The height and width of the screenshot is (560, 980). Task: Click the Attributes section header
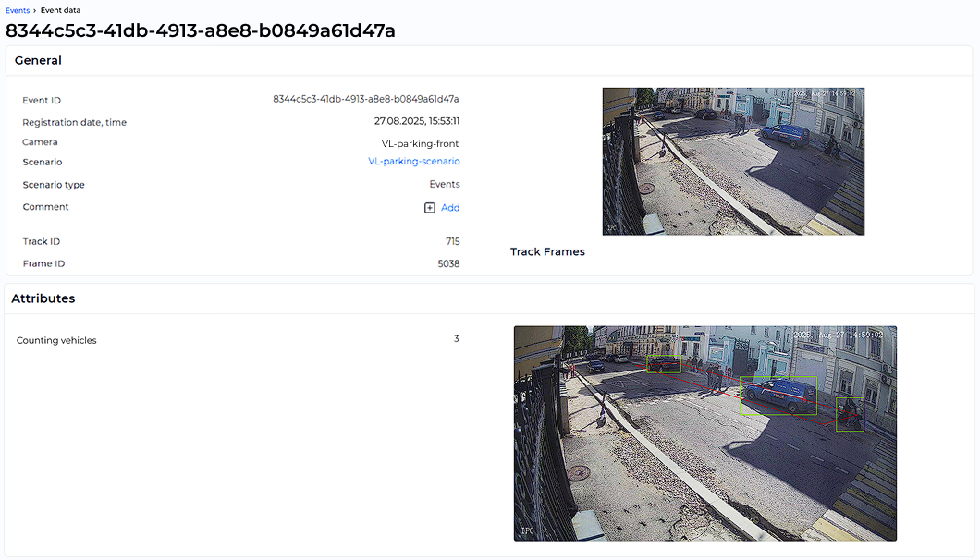(44, 298)
